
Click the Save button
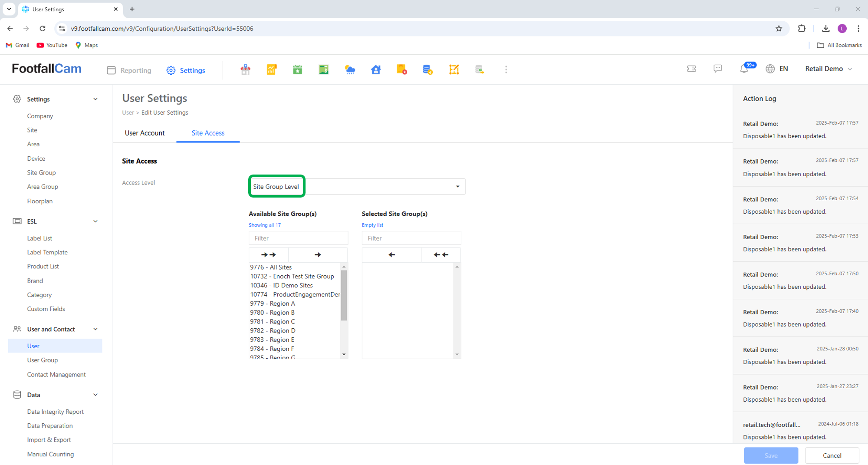[771, 455]
